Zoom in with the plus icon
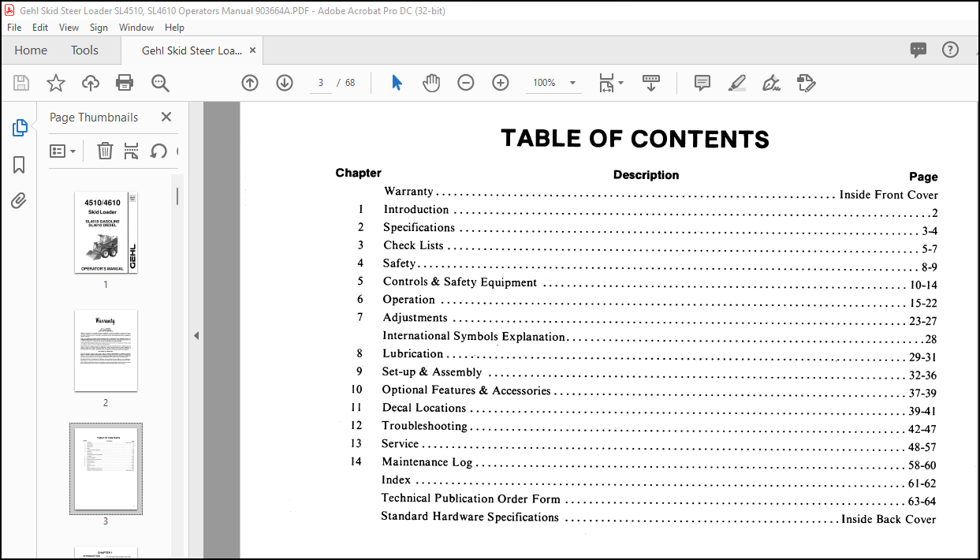 [x=501, y=83]
